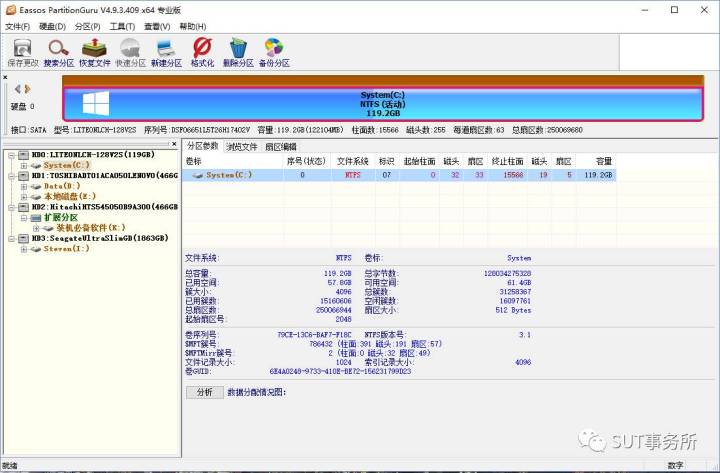The image size is (720, 473).
Task: Click the 分析 (Analyze) button
Action: [x=205, y=392]
